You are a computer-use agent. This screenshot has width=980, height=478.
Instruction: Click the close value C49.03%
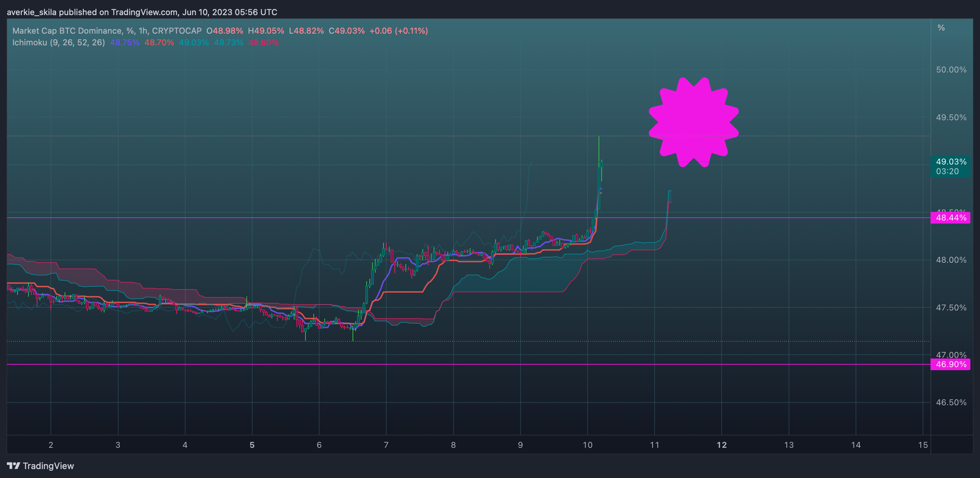(347, 31)
